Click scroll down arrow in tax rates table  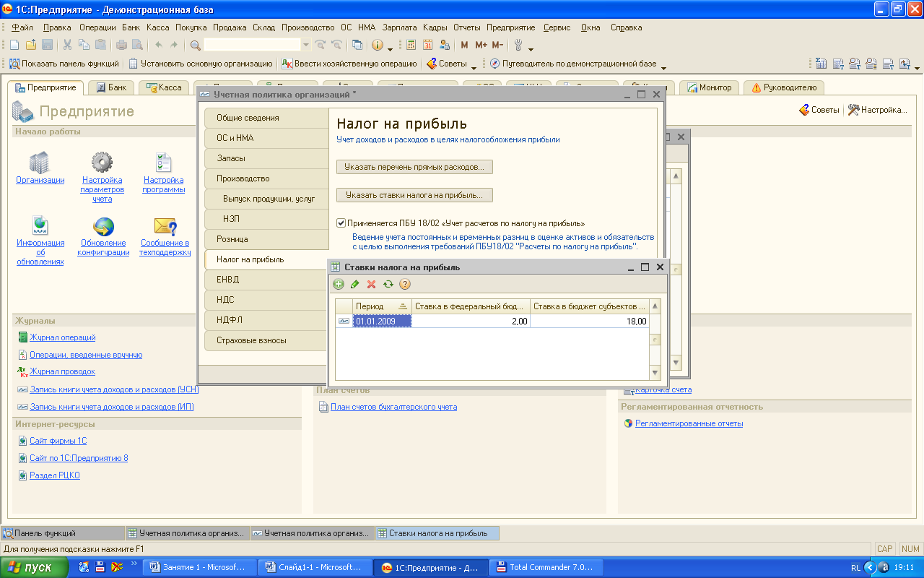point(655,373)
